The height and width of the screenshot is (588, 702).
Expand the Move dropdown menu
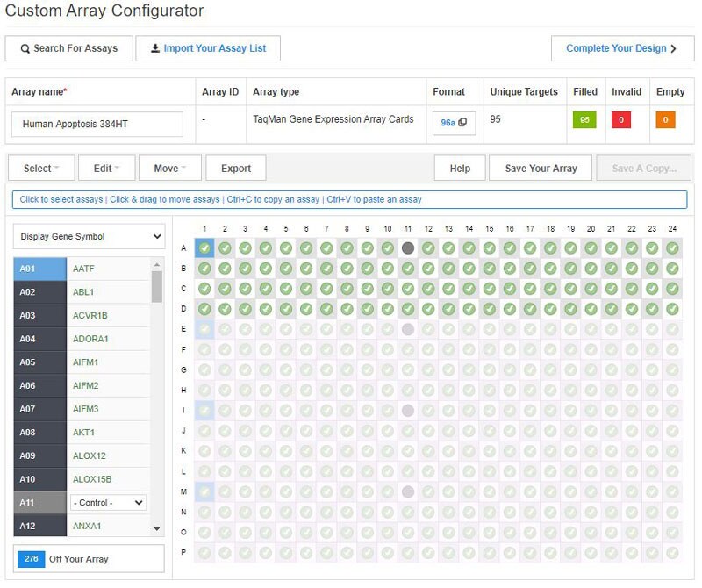coord(170,169)
